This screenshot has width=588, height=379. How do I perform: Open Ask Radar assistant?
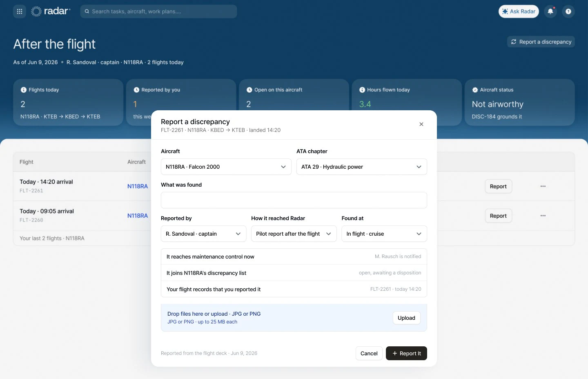pos(519,11)
